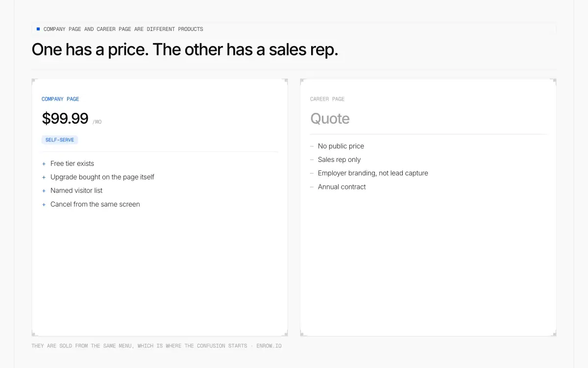Select the CAREER PAGE label
Screen dimensions: 588x368
tap(327, 99)
